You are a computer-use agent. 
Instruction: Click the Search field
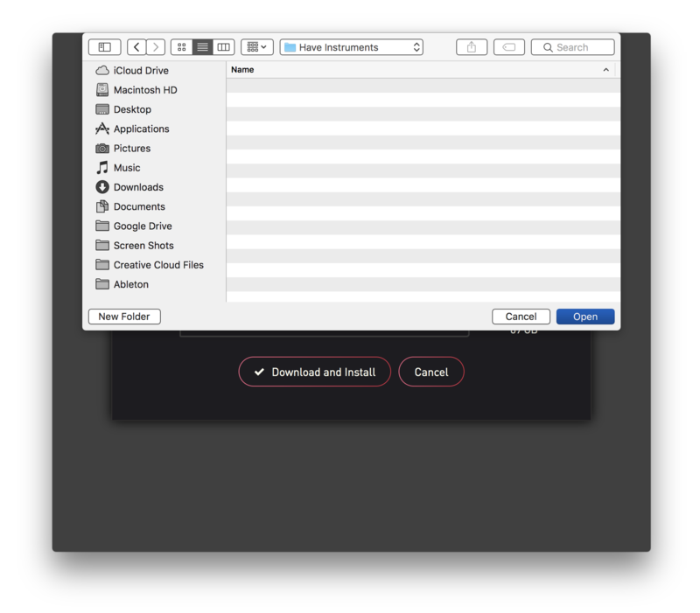tap(573, 47)
